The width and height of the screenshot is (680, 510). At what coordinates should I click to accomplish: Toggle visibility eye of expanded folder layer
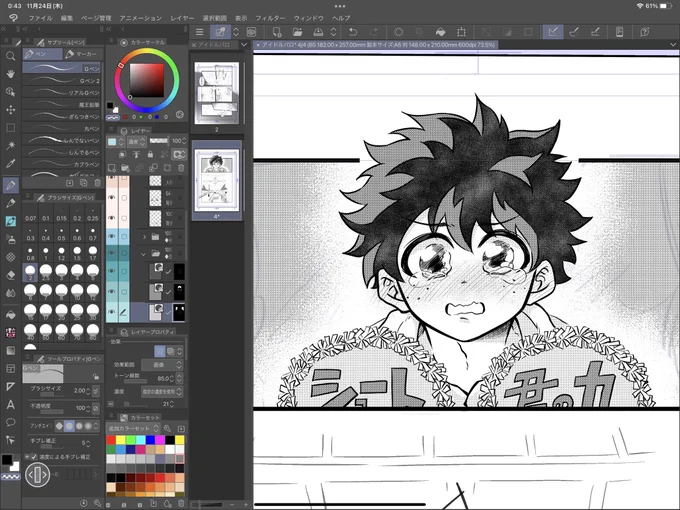point(111,253)
